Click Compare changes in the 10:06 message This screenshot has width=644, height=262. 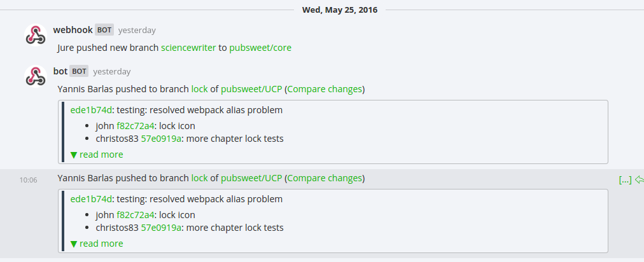coord(325,178)
